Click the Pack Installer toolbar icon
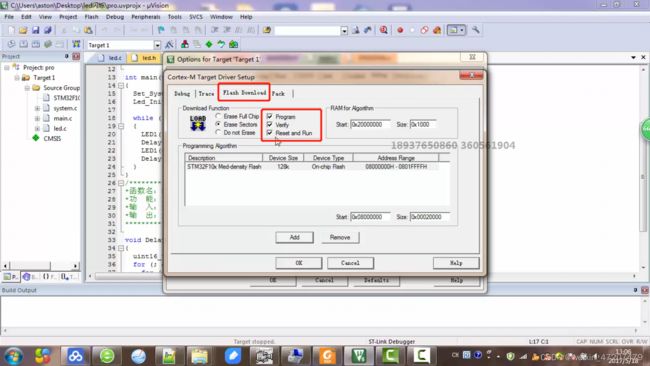Viewport: 650px width, 366px height. click(233, 44)
